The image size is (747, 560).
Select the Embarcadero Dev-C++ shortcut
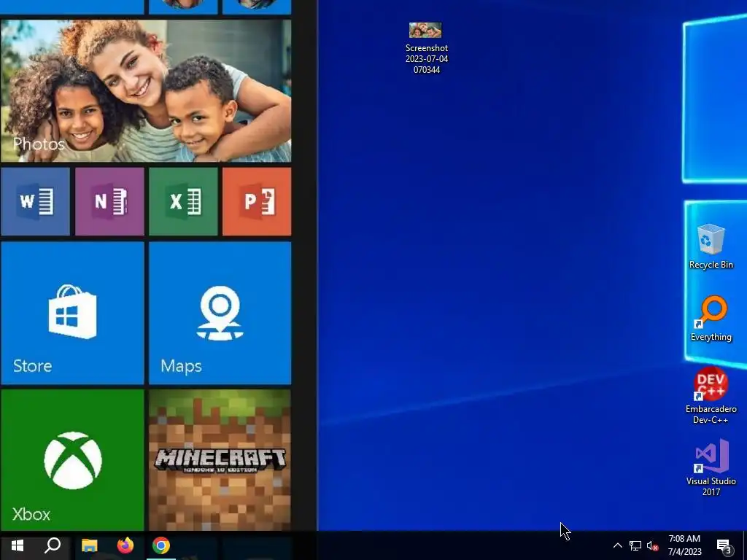[711, 395]
